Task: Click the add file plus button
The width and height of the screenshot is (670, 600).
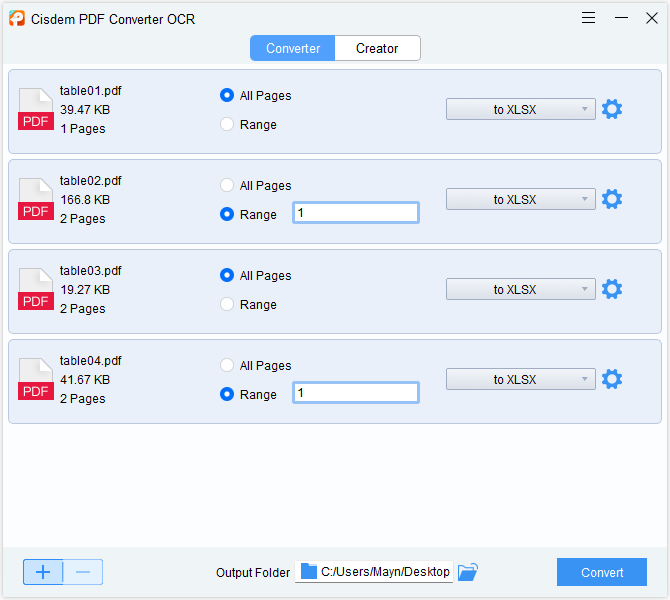Action: pyautogui.click(x=43, y=572)
